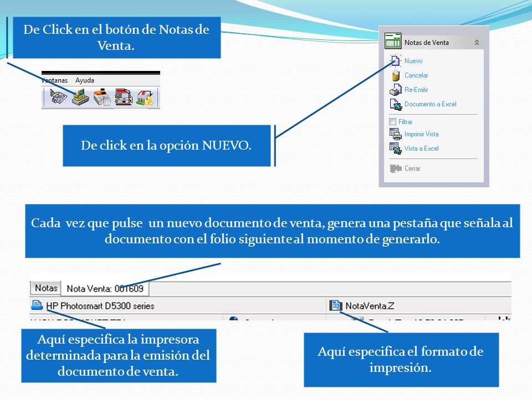
Task: Click the Cerrar option
Action: click(412, 168)
